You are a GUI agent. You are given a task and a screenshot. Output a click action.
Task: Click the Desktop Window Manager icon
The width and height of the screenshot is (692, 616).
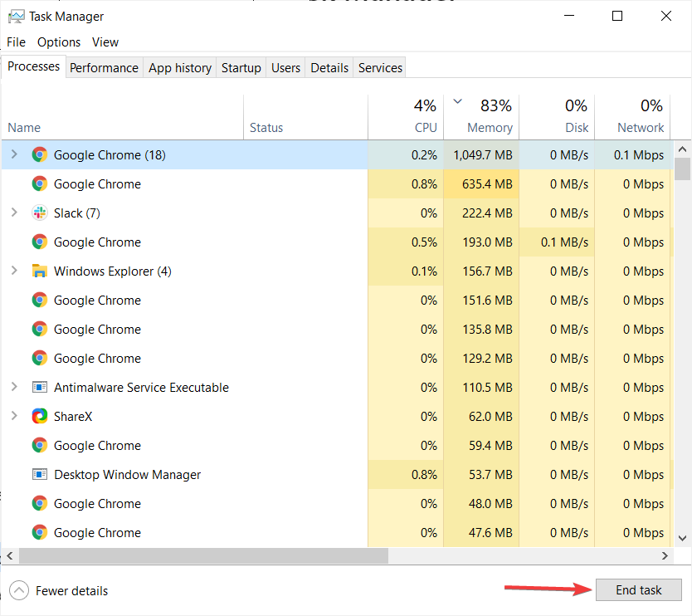[x=40, y=474]
